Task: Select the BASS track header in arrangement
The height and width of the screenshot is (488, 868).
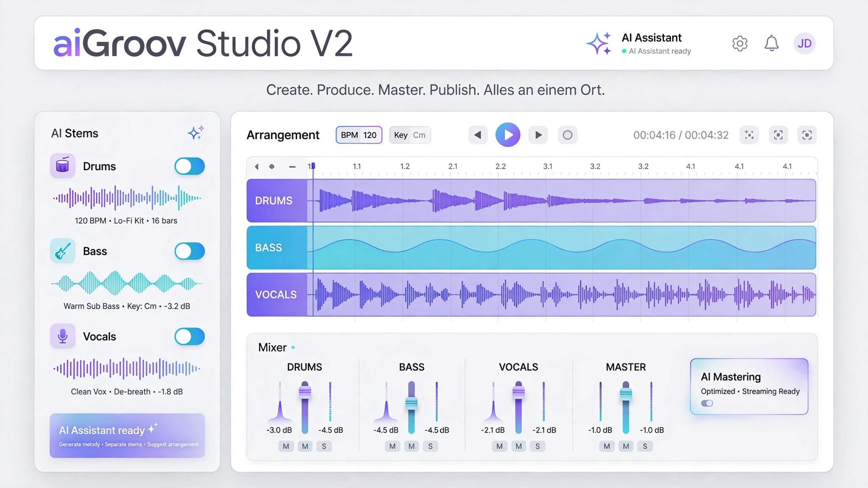Action: pyautogui.click(x=277, y=247)
